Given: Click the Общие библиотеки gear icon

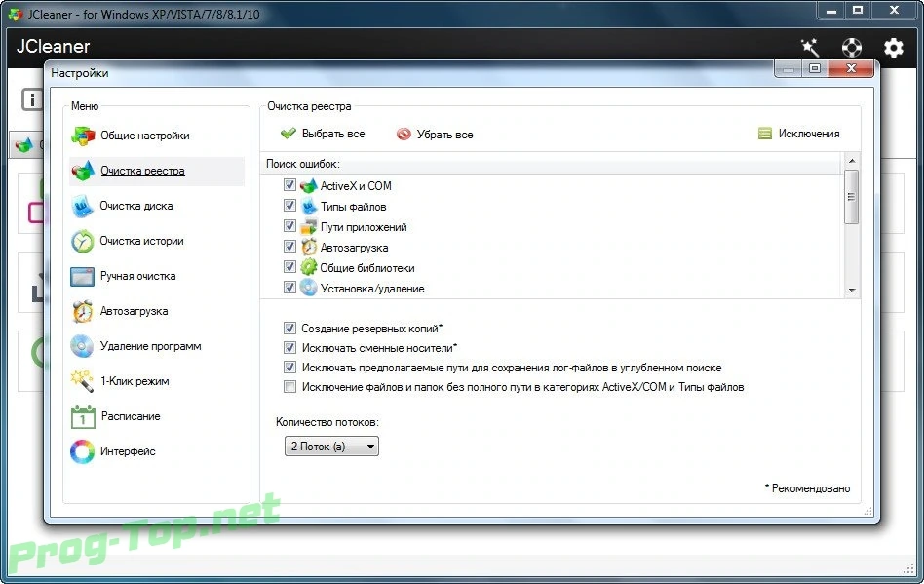Looking at the screenshot, I should [x=308, y=267].
